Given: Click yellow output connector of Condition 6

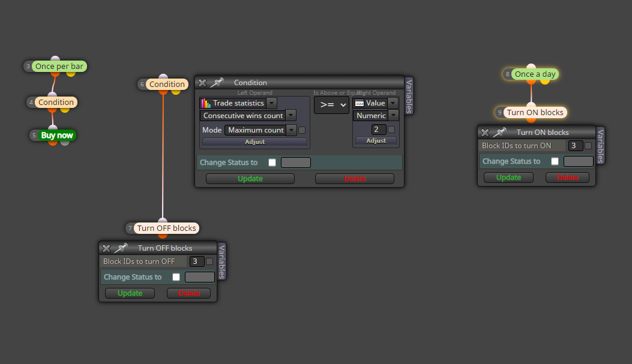Looking at the screenshot, I should click(176, 91).
